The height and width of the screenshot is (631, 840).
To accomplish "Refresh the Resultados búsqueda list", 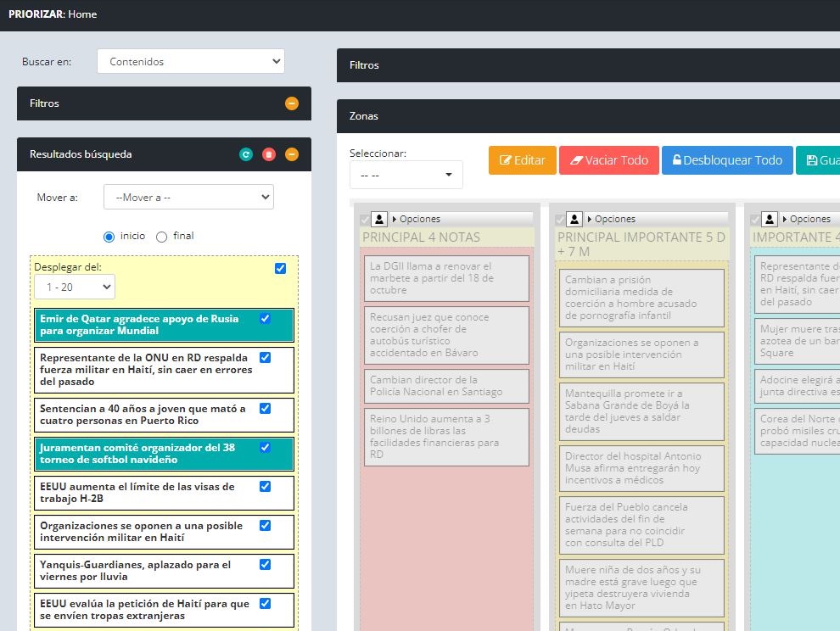I will coord(246,154).
